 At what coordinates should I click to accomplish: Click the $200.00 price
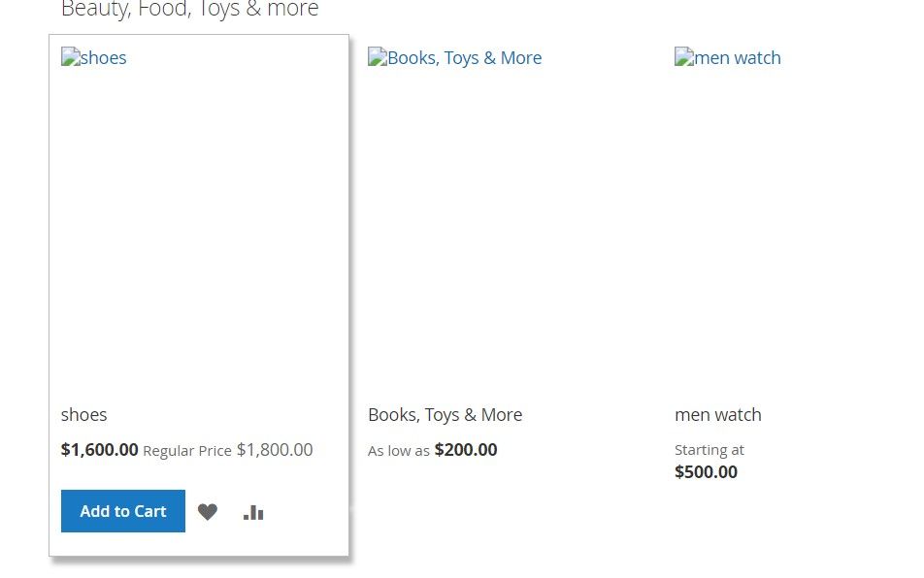pyautogui.click(x=466, y=450)
